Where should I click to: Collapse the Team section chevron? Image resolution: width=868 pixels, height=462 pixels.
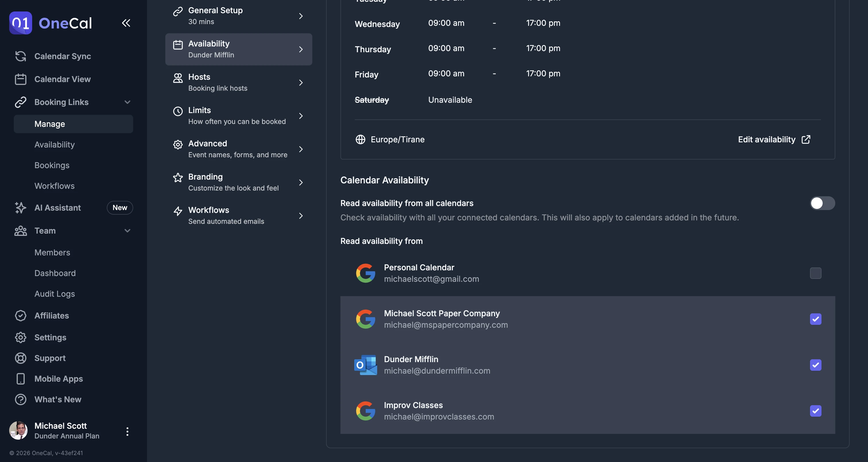[127, 231]
